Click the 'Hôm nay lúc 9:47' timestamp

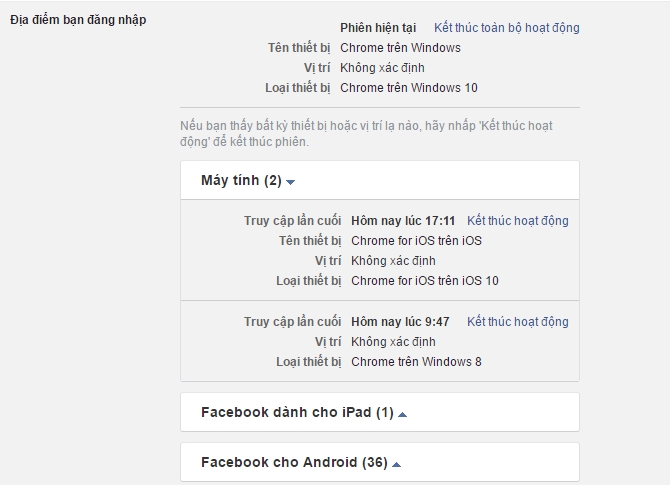(400, 322)
